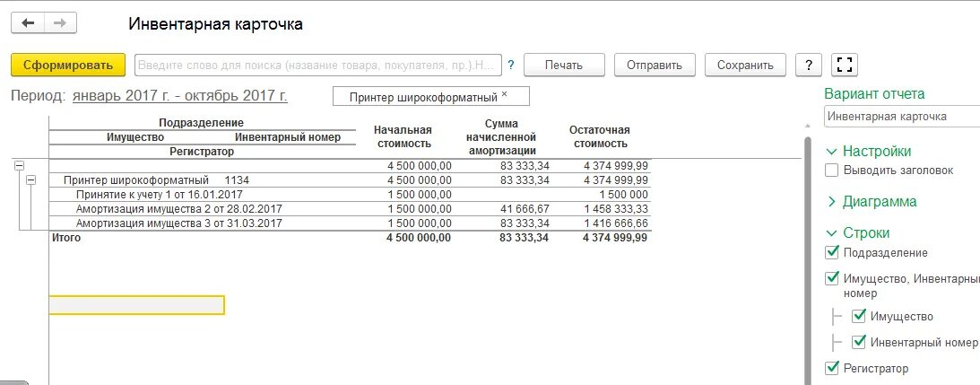Select 'Амортизация имущества 2 от 28.02.2017'
This screenshot has width=980, height=385.
click(178, 209)
